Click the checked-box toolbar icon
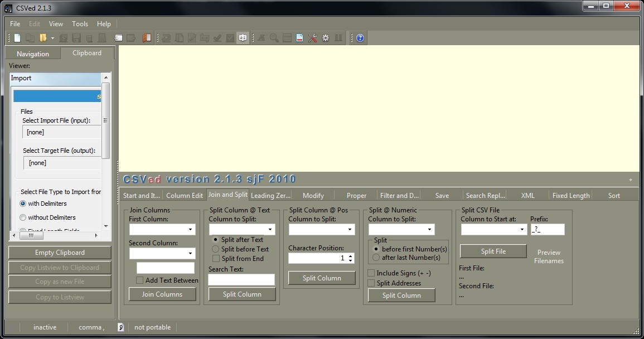The height and width of the screenshot is (339, 644). 230,38
